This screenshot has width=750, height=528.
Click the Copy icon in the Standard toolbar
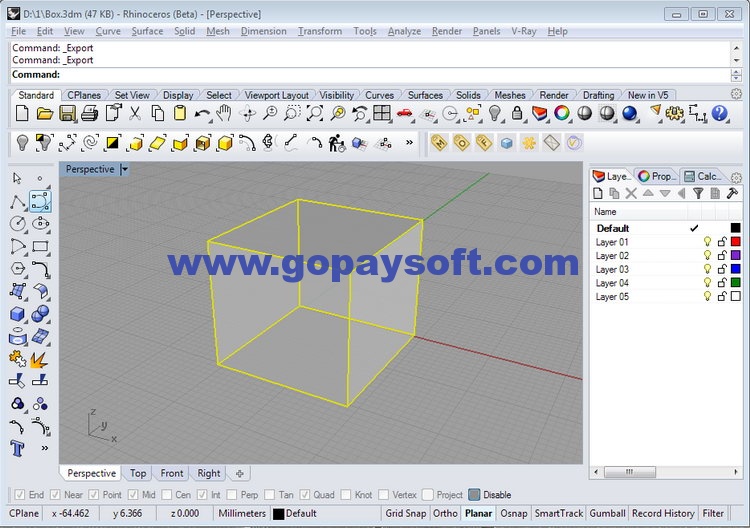[157, 113]
